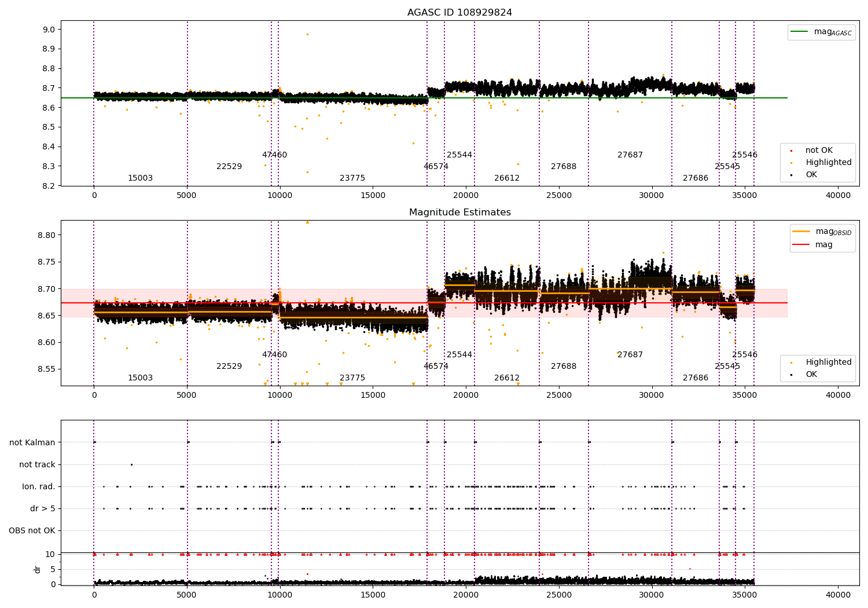Screen dimensions: 868x608
Task: Click the 8.55 y-axis tick in middle plot
Action: 46,369
